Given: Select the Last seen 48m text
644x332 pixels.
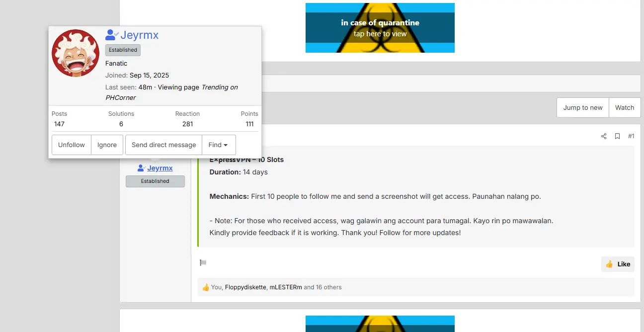Looking at the screenshot, I should pos(129,87).
